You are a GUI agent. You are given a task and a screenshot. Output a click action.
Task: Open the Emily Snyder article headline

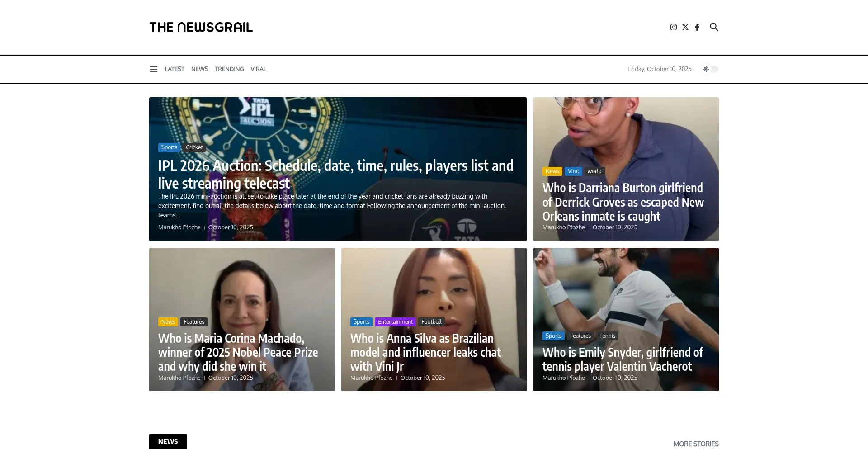623,359
